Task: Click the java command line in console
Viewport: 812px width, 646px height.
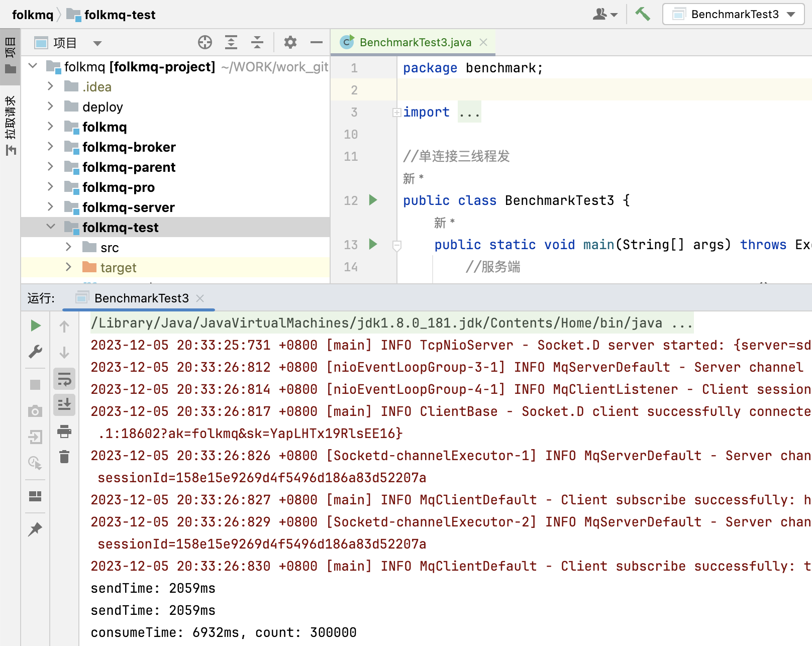Action: [392, 323]
